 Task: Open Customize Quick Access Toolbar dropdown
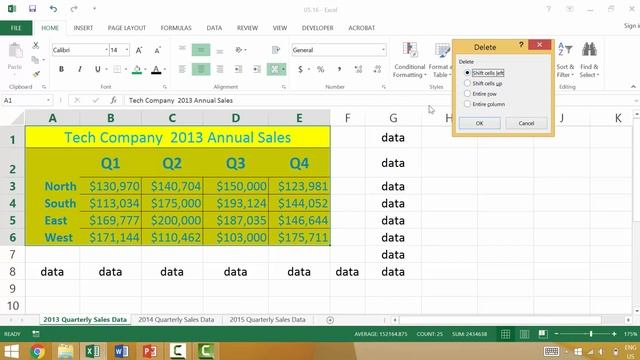[x=94, y=9]
